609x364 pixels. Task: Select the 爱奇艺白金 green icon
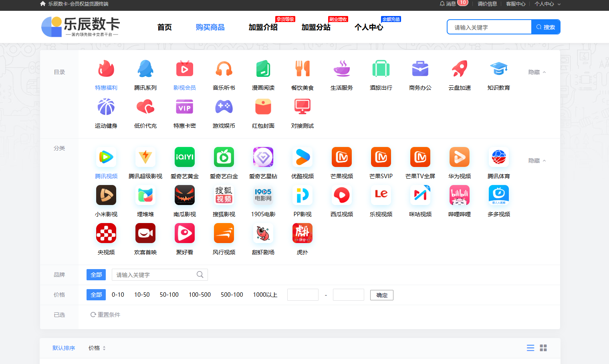224,157
